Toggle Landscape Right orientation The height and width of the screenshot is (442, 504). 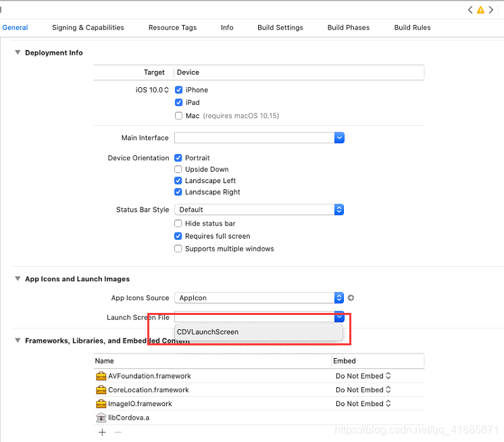[x=178, y=192]
